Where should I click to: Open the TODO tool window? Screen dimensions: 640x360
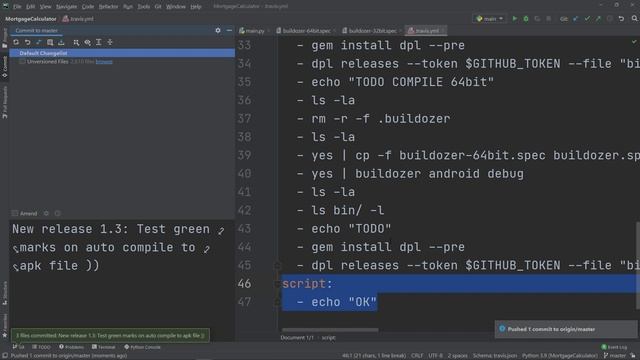click(41, 347)
